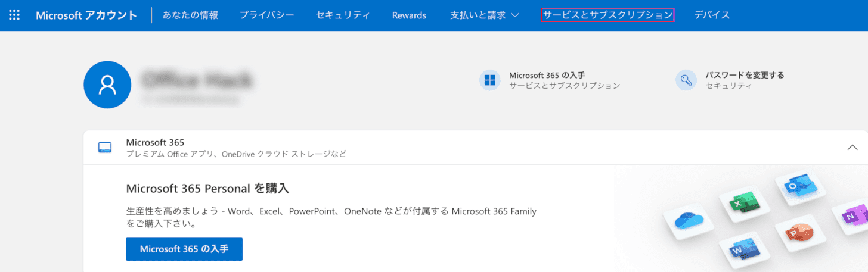868x272 pixels.
Task: Open the あなたの情報 tab
Action: [190, 15]
